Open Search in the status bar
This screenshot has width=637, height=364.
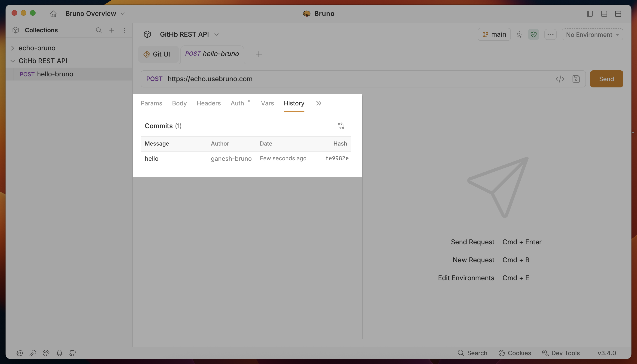point(472,353)
